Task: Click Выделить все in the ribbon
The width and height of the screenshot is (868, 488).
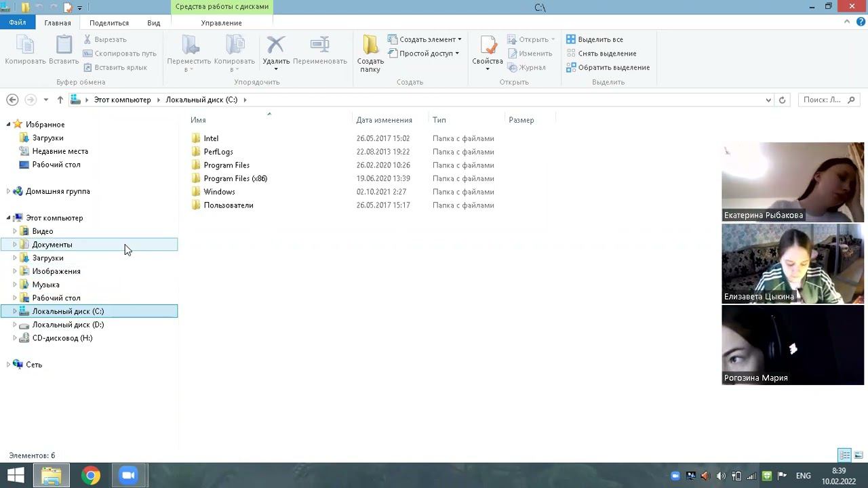Action: 595,39
